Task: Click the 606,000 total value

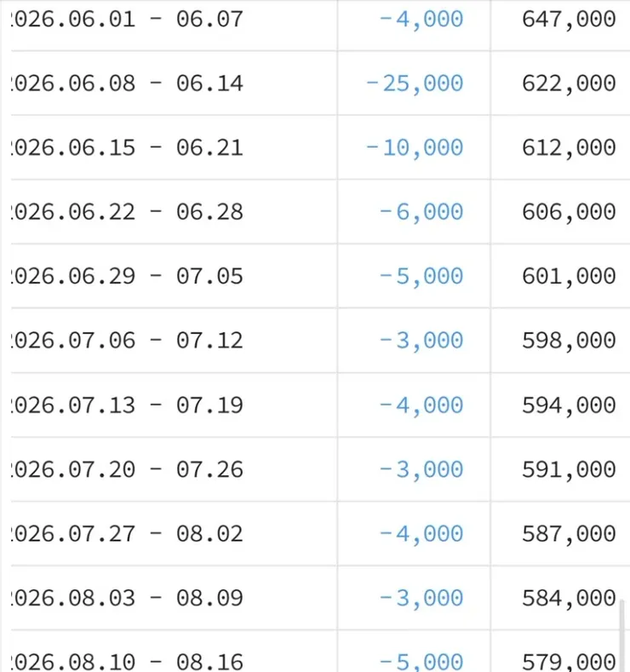Action: pyautogui.click(x=569, y=212)
